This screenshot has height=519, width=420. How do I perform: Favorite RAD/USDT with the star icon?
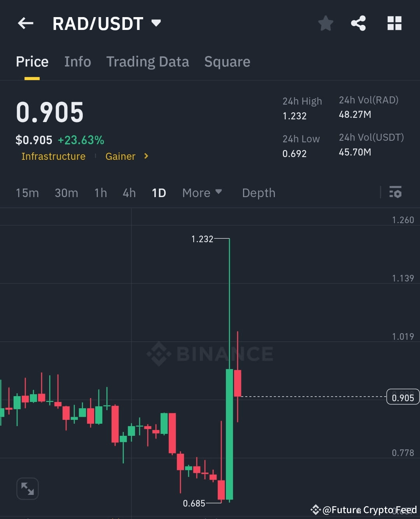(x=325, y=23)
